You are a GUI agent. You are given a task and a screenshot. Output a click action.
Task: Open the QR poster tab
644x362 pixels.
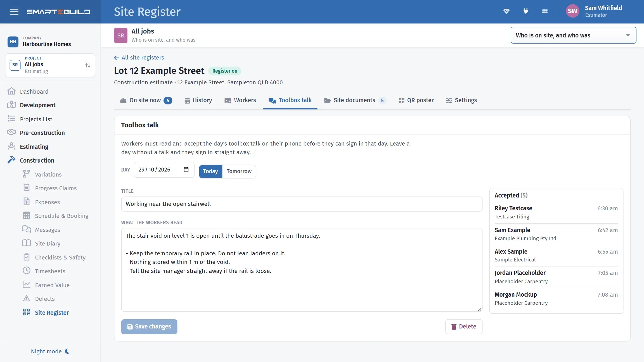pos(416,100)
